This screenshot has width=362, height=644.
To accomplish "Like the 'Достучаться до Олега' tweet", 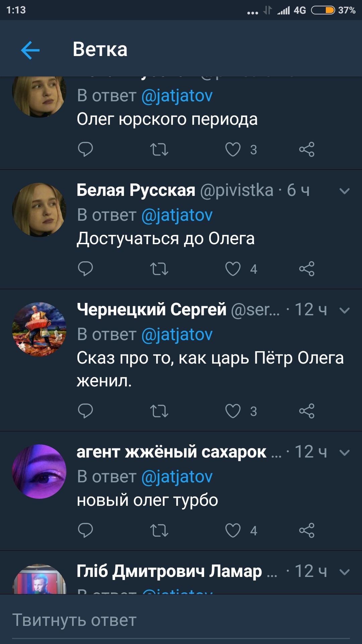I will tap(233, 269).
